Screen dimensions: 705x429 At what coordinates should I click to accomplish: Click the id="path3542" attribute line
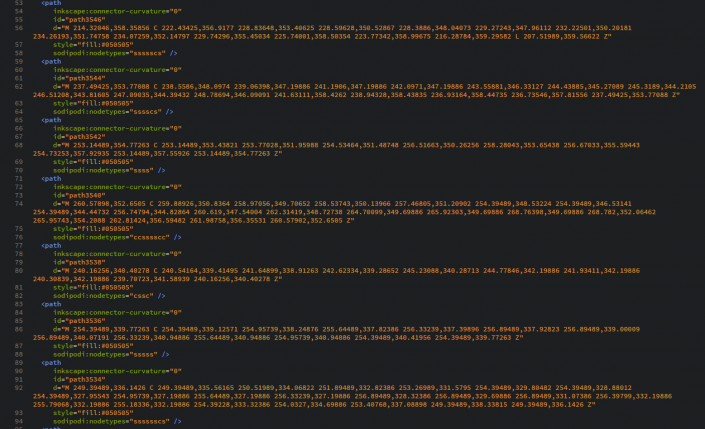tap(79, 136)
